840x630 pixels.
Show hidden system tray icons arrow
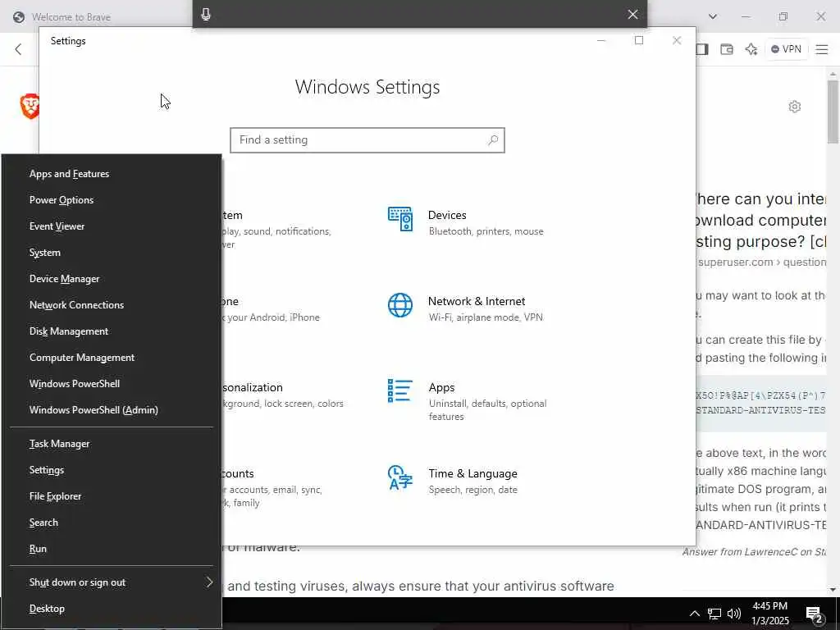pos(694,614)
